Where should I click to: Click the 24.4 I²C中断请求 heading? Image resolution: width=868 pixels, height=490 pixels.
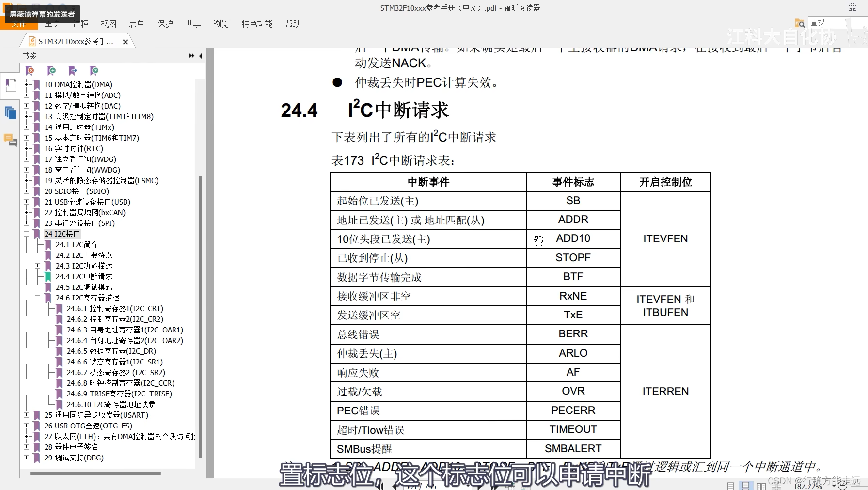pos(365,110)
